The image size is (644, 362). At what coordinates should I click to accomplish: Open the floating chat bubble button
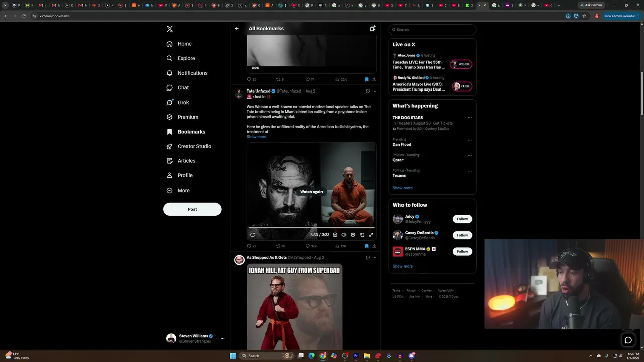[628, 340]
